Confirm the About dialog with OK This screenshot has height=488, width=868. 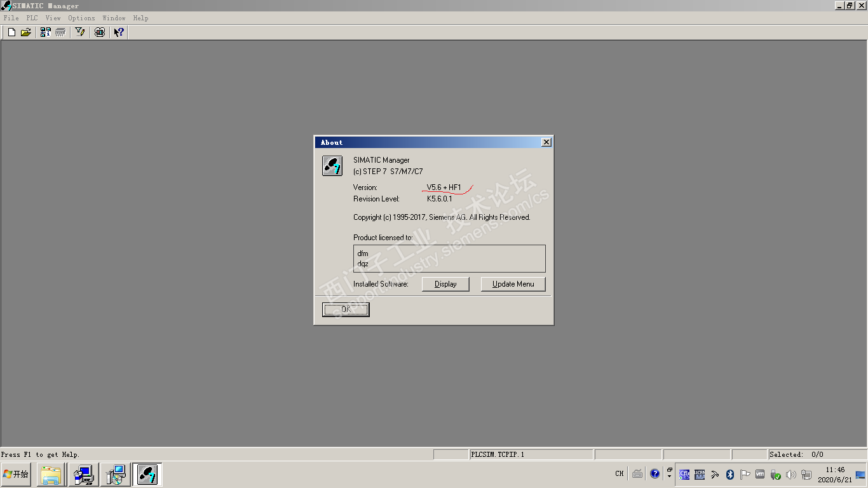[346, 309]
